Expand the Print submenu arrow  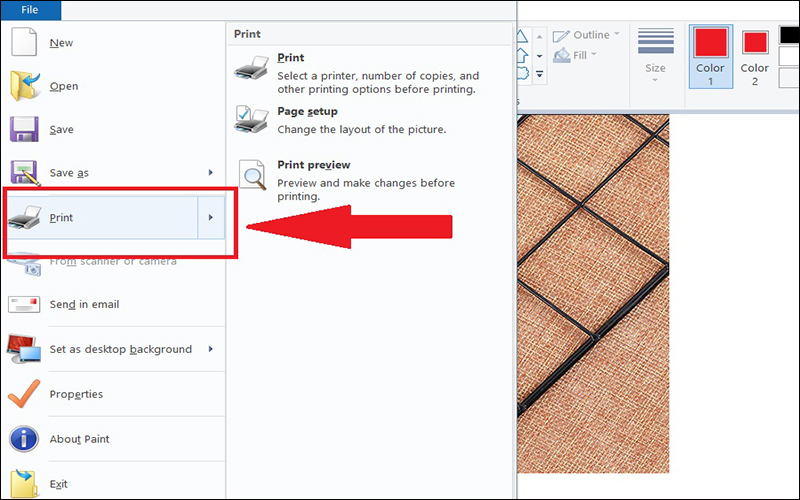coord(211,217)
